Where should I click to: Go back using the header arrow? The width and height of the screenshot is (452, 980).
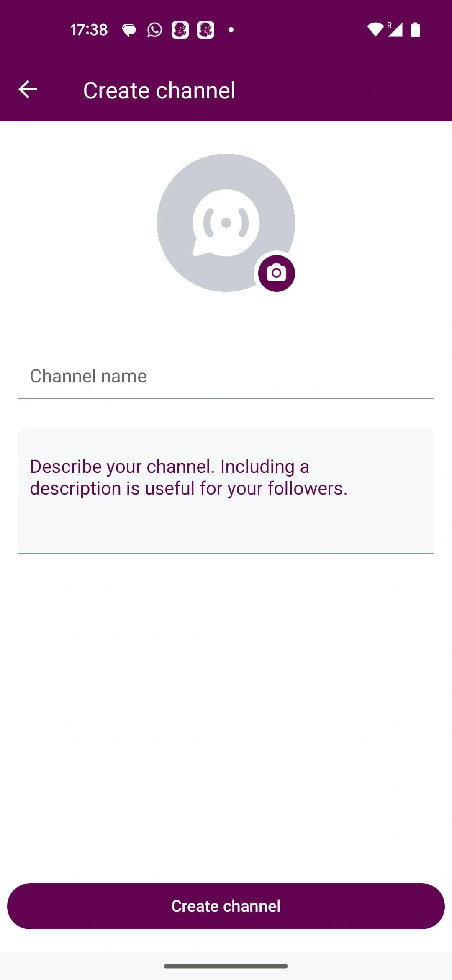tap(28, 90)
